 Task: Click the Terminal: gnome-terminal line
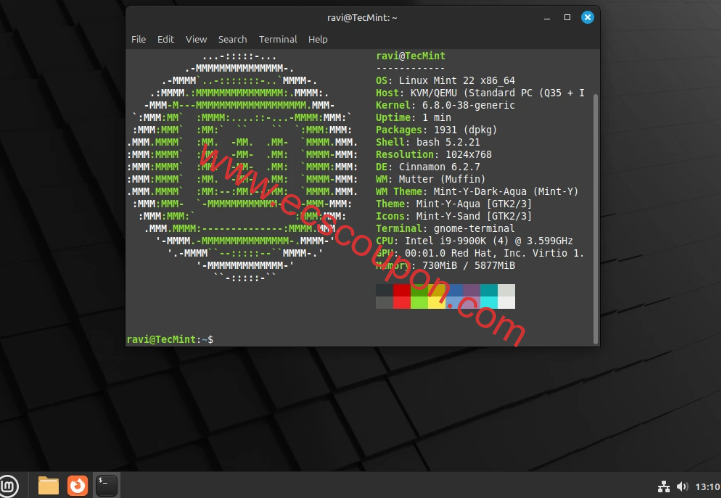[445, 229]
